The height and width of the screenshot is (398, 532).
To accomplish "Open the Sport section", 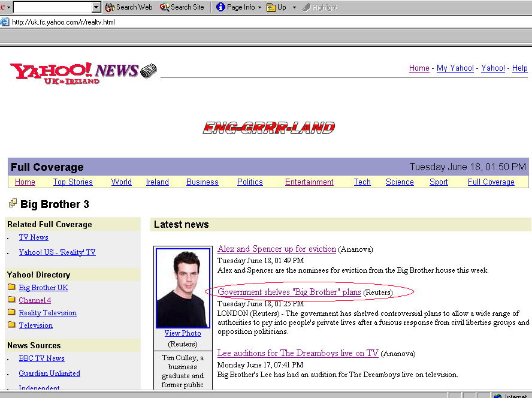I will [439, 182].
